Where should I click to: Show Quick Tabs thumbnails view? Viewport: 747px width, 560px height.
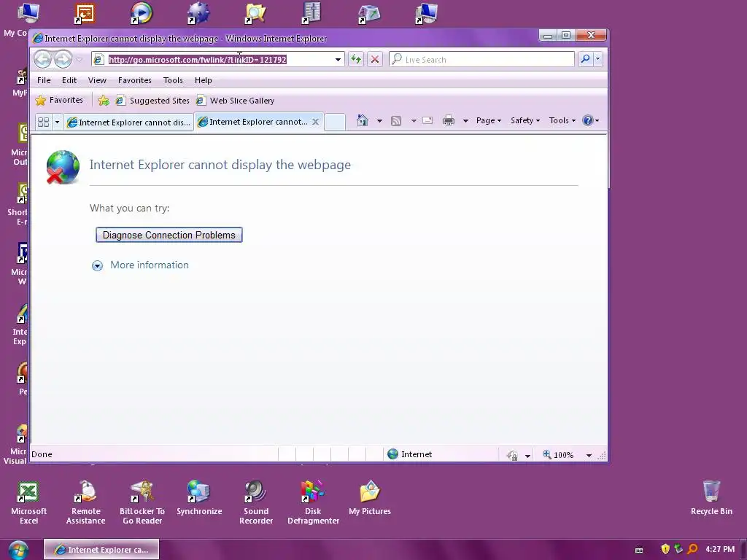click(x=43, y=122)
